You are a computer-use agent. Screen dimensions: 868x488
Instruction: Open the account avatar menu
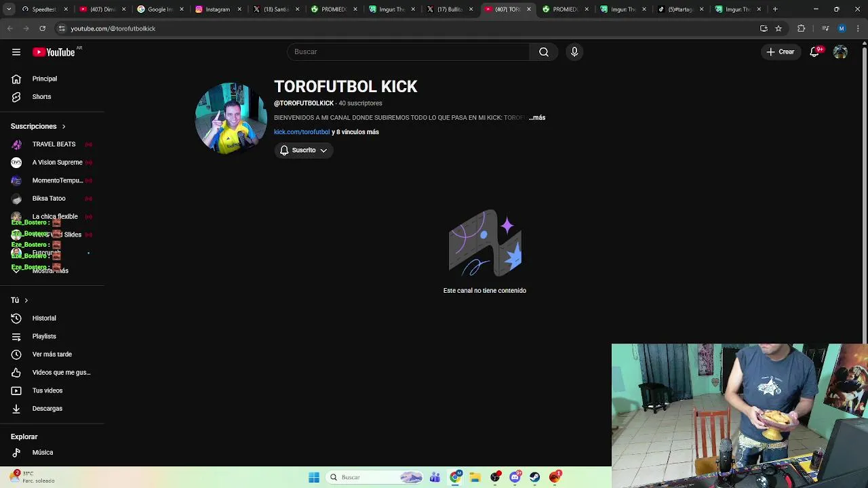pos(840,52)
